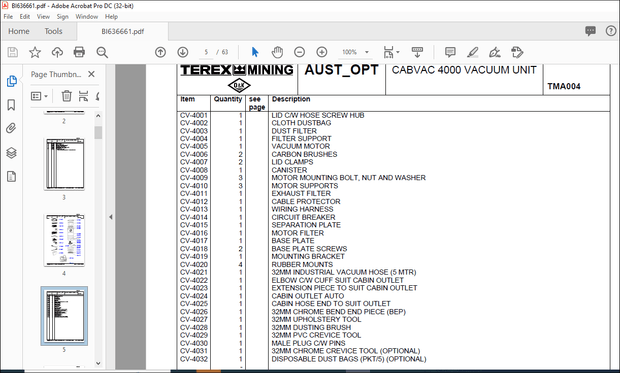Open the layers panel
Viewport: 620px width, 373px height.
pos(11,153)
